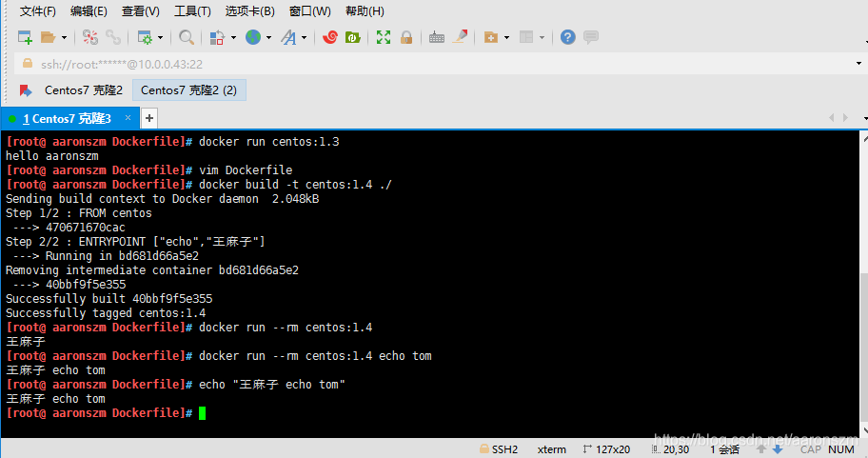Click the 'Step 1/2 : FROM centos' line
This screenshot has height=458, width=868.
tap(79, 213)
